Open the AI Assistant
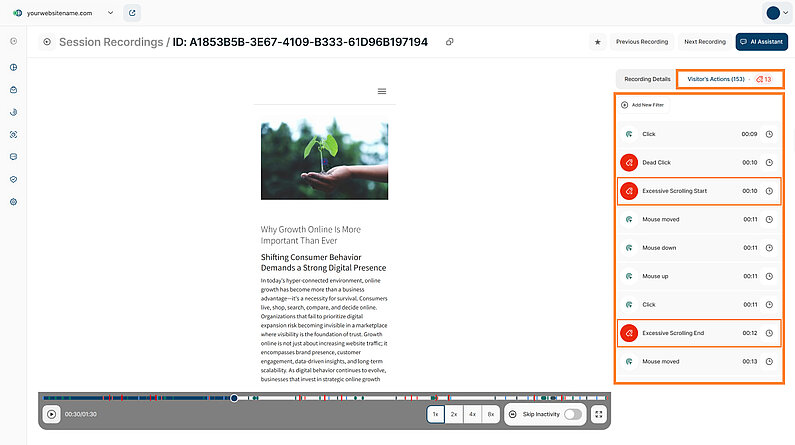The height and width of the screenshot is (445, 795). (x=761, y=42)
